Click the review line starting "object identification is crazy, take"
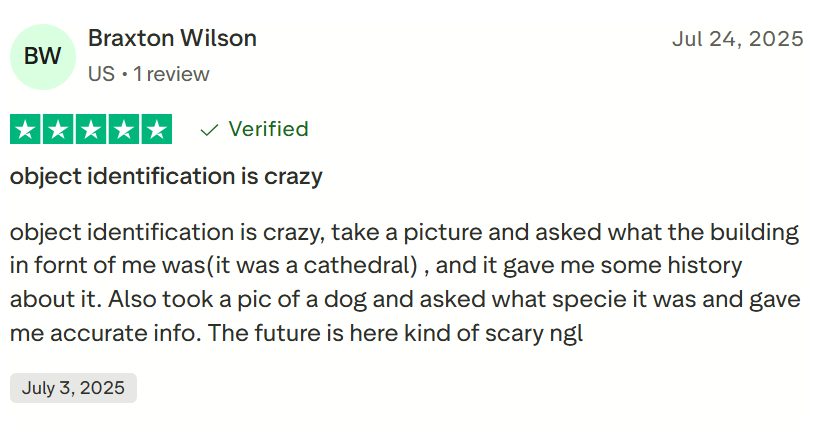Screen dimensions: 828x429 404,233
